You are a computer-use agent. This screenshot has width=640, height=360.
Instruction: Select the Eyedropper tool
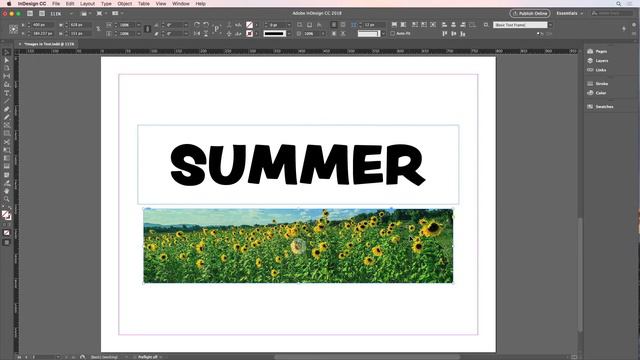pyautogui.click(x=7, y=183)
